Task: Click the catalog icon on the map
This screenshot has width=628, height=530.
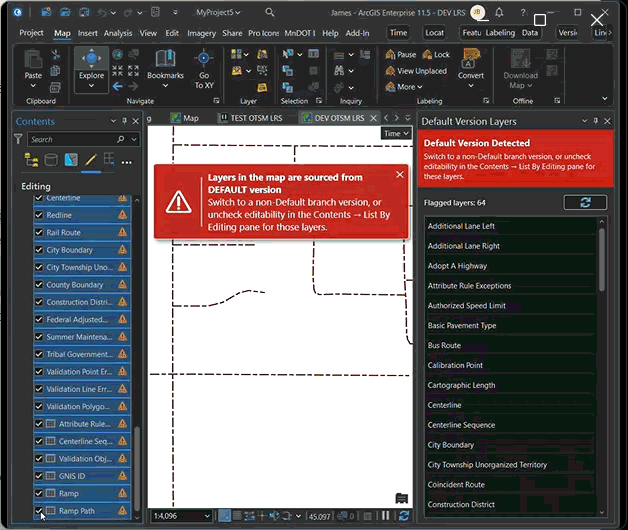Action: [401, 498]
